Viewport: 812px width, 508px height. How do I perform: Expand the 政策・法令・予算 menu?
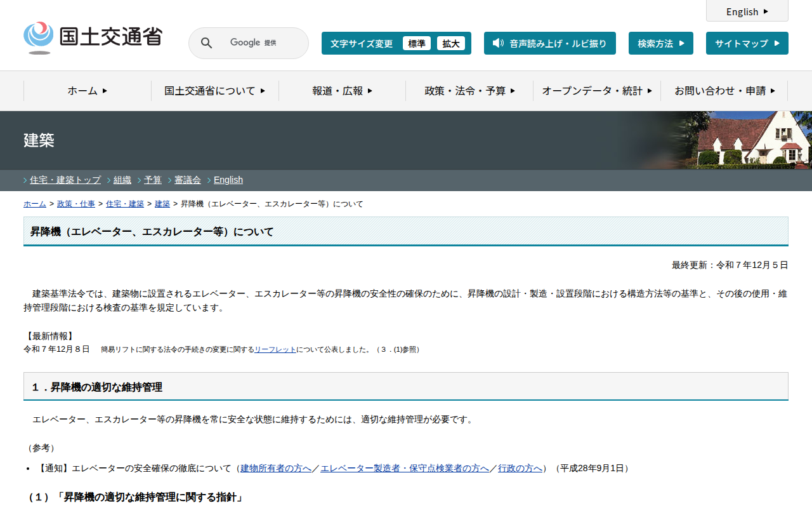(x=469, y=91)
